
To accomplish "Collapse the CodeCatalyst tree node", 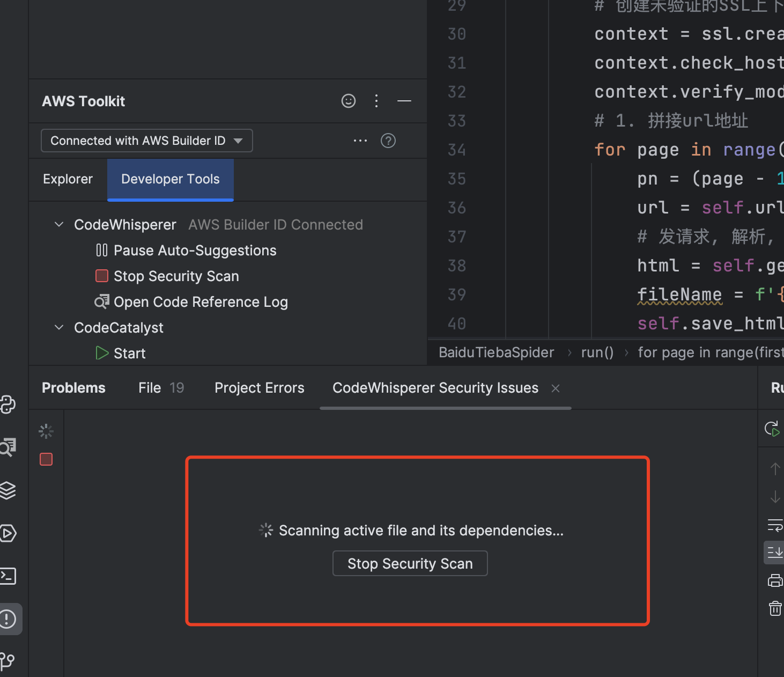I will point(59,327).
